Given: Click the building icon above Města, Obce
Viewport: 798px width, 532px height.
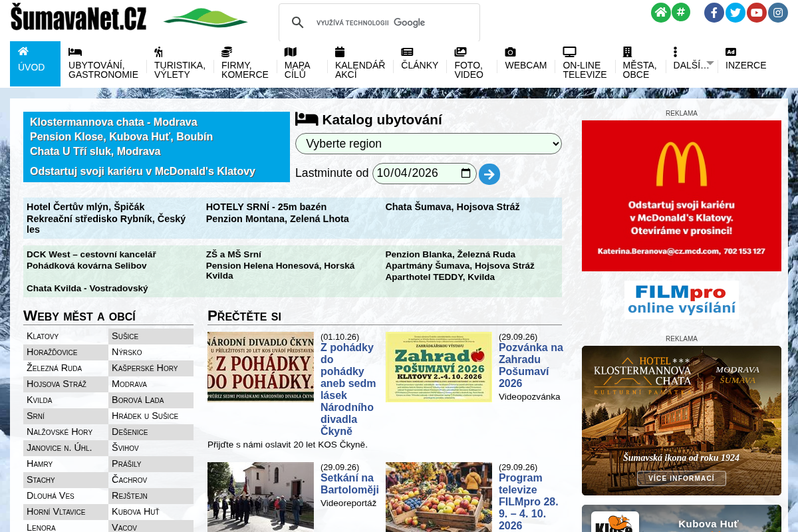Looking at the screenshot, I should 627,52.
